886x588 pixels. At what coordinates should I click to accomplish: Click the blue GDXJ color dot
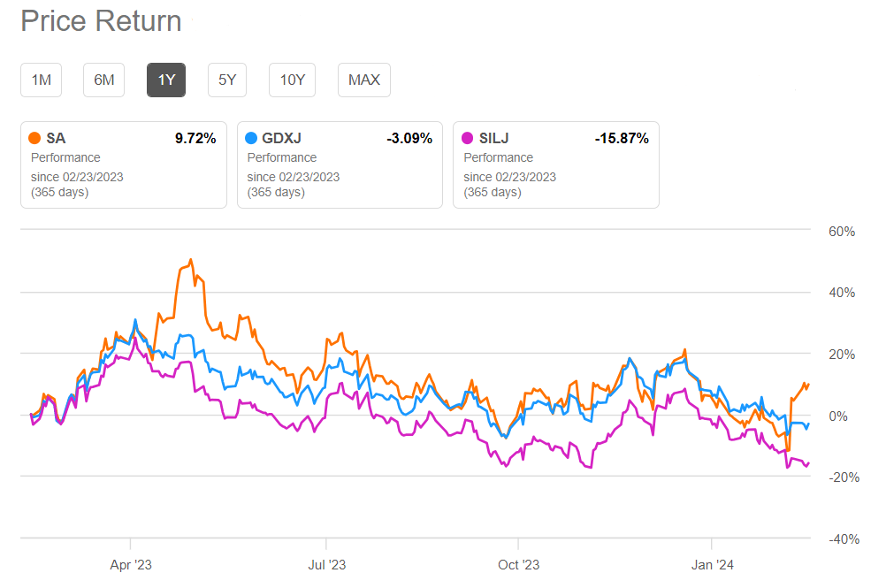pyautogui.click(x=250, y=138)
